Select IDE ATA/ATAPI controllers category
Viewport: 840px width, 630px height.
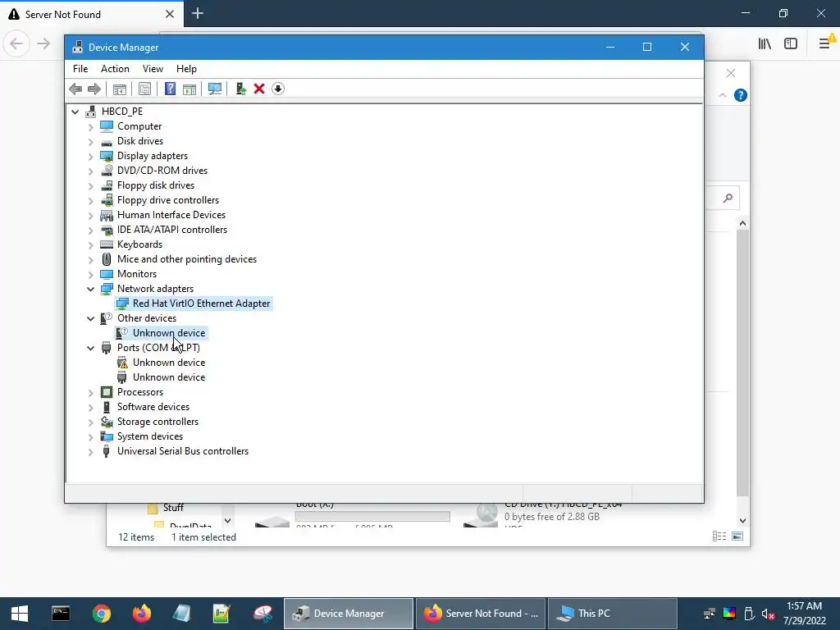pyautogui.click(x=172, y=230)
